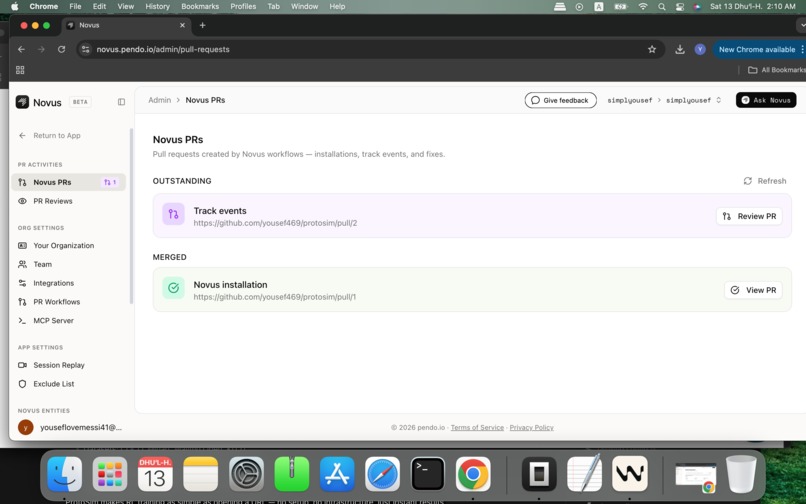
Task: Click the Novus installation merged check icon
Action: [173, 288]
